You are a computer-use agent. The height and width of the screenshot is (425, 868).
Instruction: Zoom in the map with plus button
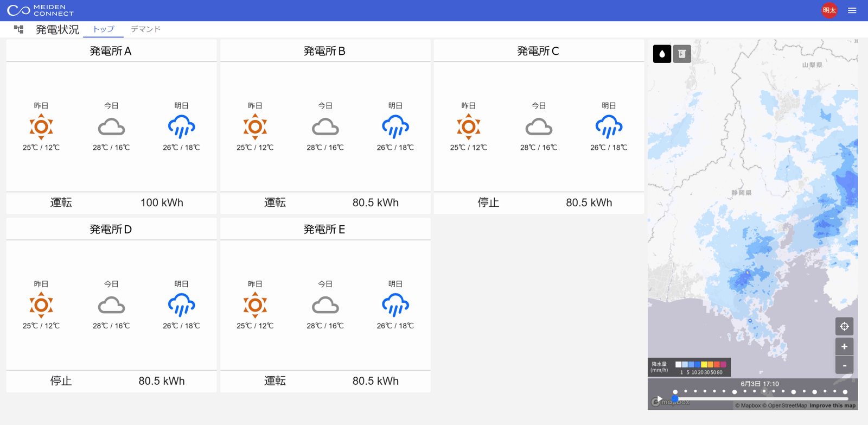click(x=844, y=346)
